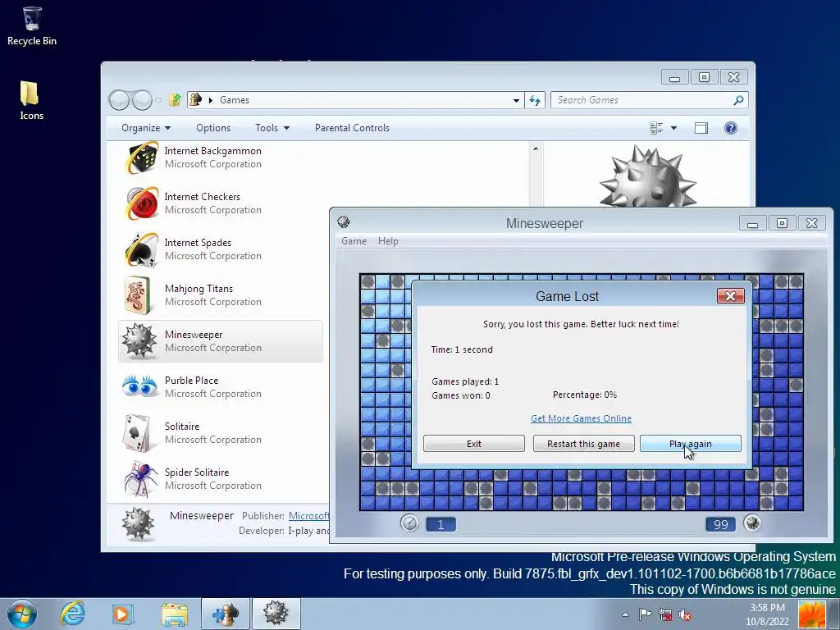840x630 pixels.
Task: Open the address bar history dropdown arrow
Action: tap(516, 100)
